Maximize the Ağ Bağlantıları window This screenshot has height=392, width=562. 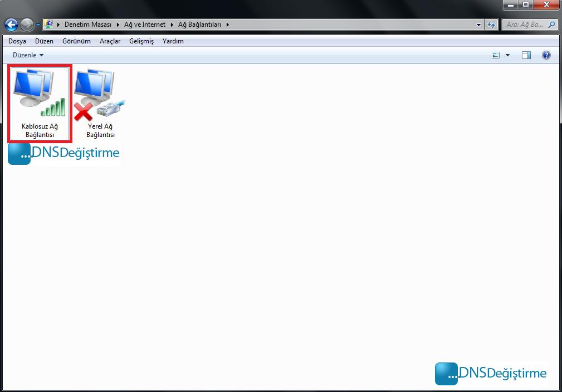point(526,4)
